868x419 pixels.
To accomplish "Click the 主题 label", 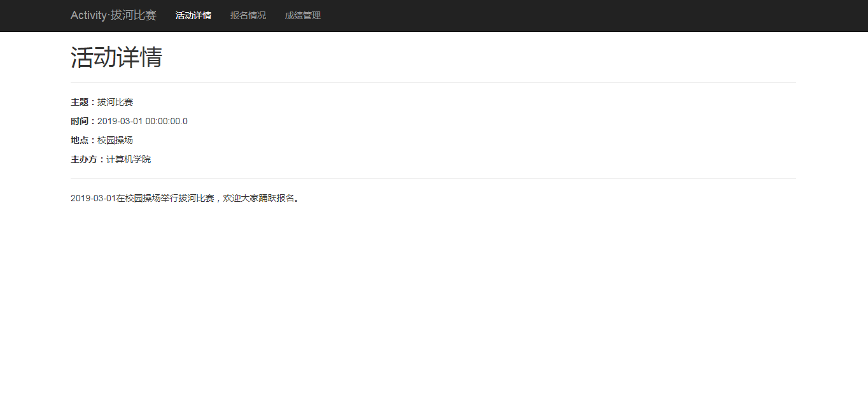I will point(83,102).
